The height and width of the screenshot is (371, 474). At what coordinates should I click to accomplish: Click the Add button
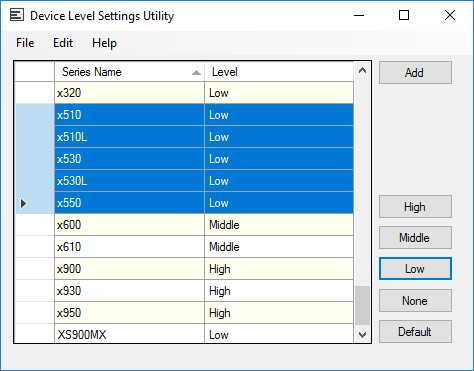(x=415, y=72)
